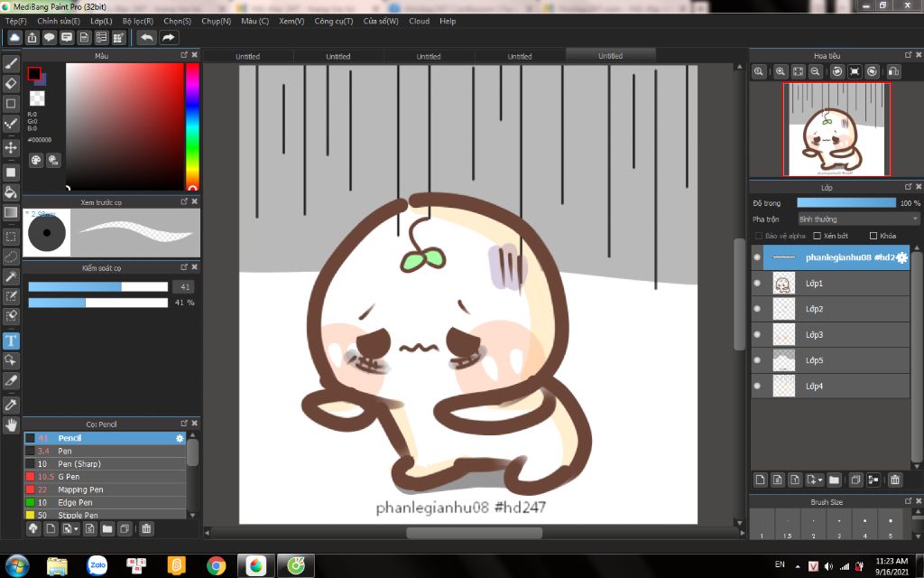924x578 pixels.
Task: Pick the Magic Wand selection tool
Action: pos(11,276)
